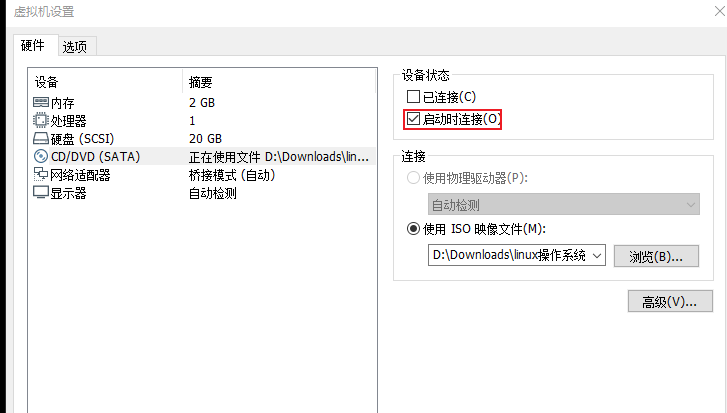Click the 浏览(B)... button
This screenshot has height=413, width=727.
coord(656,256)
